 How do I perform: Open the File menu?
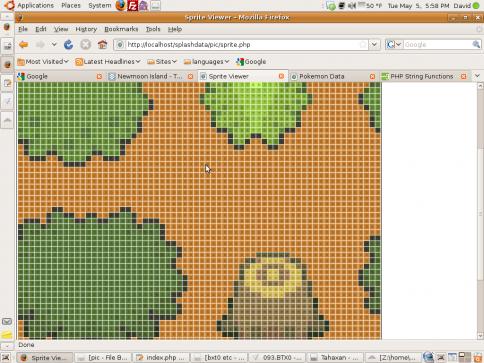(23, 29)
